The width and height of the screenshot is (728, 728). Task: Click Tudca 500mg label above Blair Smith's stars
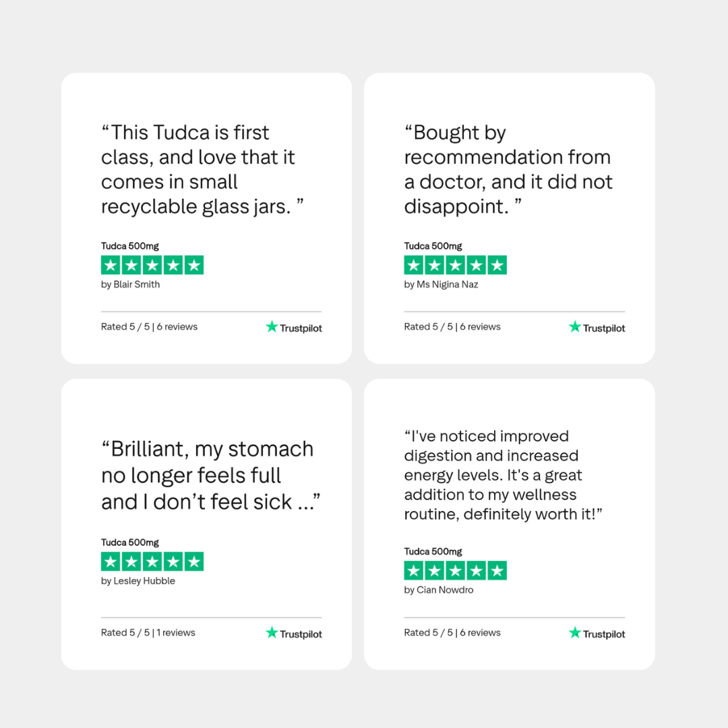130,246
